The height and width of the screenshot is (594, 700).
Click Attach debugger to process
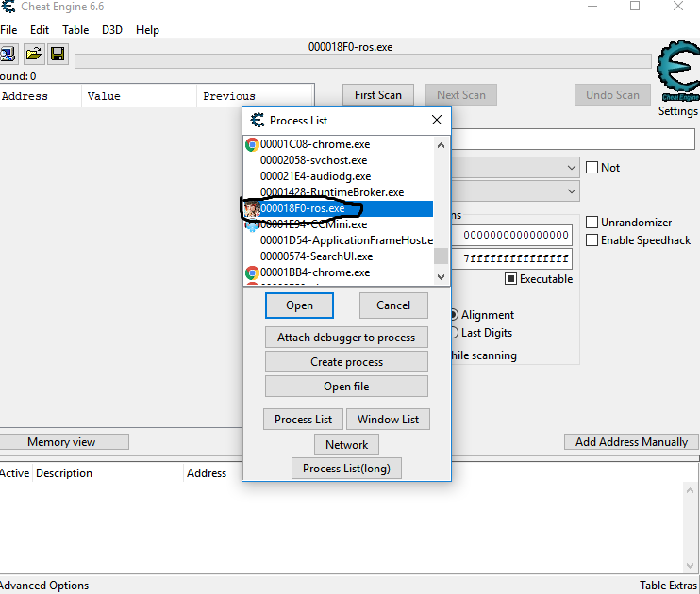[346, 338]
